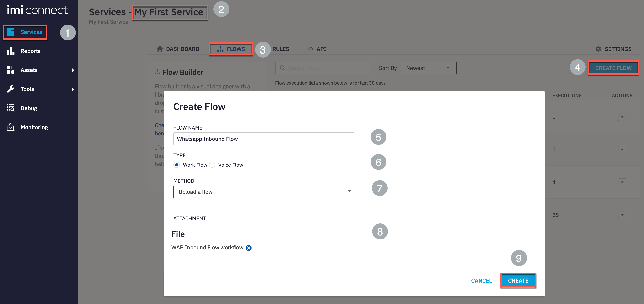Viewport: 644px width, 304px height.
Task: Click Cancel to dismiss the dialog
Action: point(482,281)
